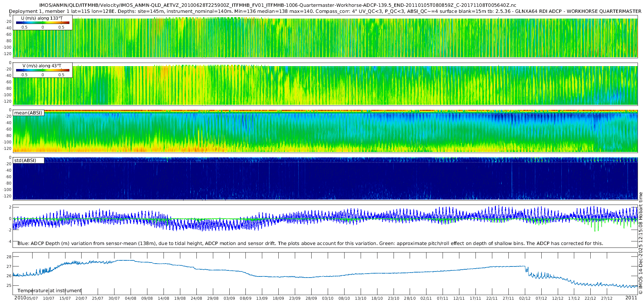Click the ADCP depth variation caption text

click(310, 243)
